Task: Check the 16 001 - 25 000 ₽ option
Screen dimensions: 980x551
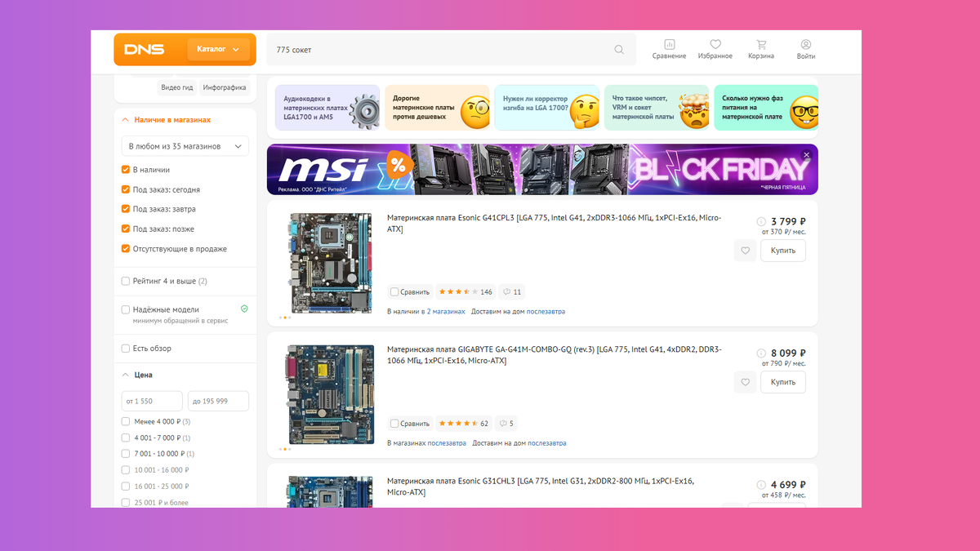Action: 126,486
